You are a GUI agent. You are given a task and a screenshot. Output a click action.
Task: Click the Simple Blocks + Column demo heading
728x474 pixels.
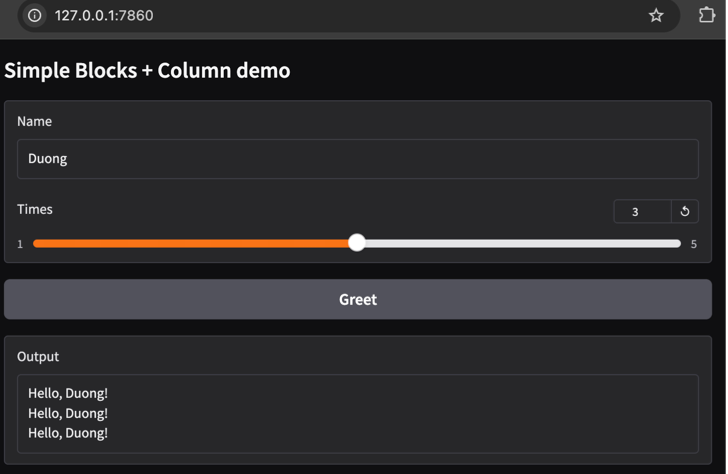[x=147, y=71]
